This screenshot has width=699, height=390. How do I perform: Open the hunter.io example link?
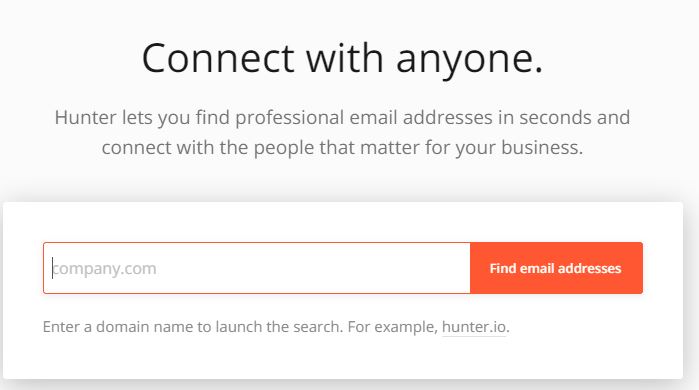click(474, 327)
